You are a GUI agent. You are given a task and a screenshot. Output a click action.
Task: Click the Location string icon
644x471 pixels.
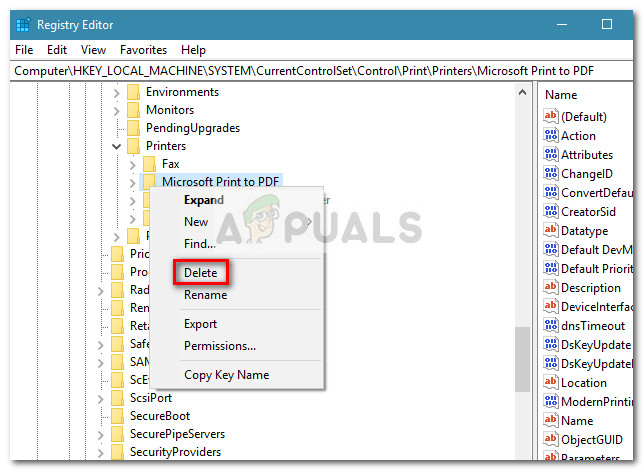pyautogui.click(x=551, y=382)
